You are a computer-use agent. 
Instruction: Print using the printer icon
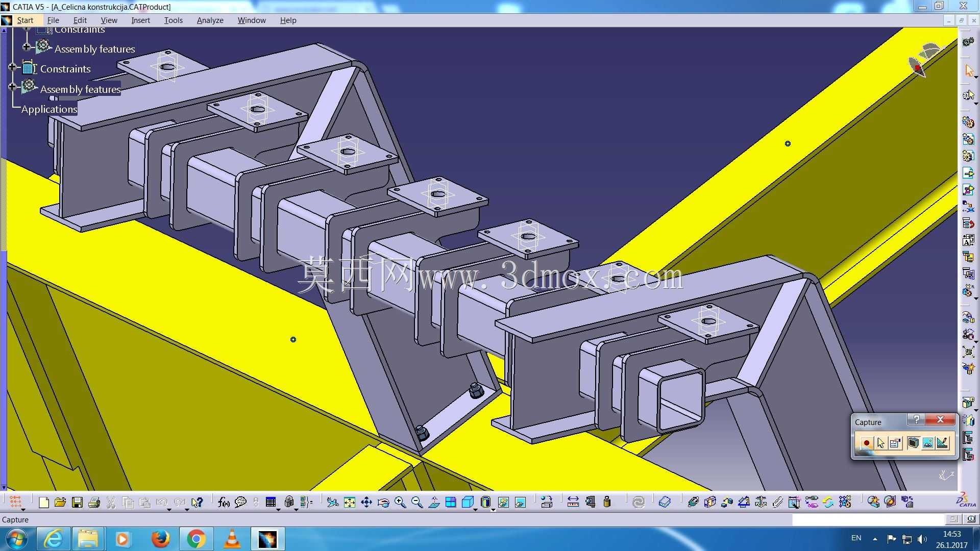[94, 503]
